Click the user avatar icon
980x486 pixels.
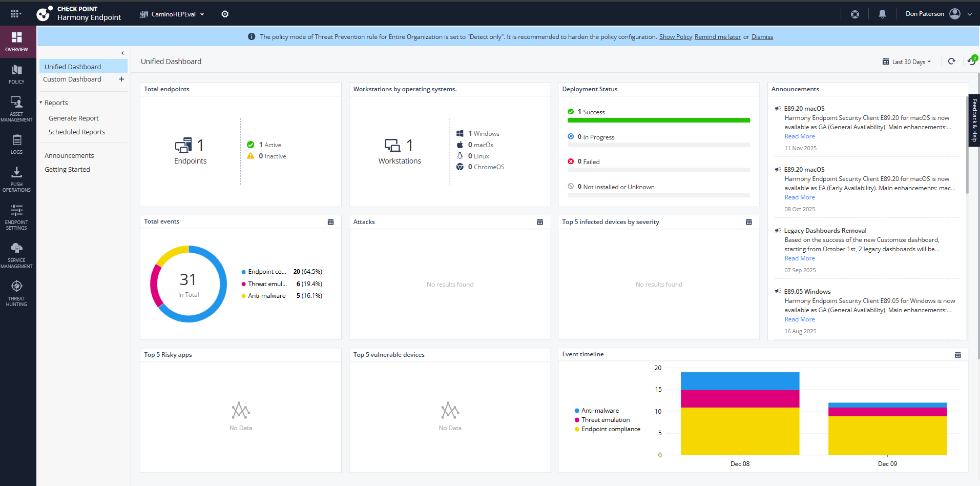(x=955, y=14)
